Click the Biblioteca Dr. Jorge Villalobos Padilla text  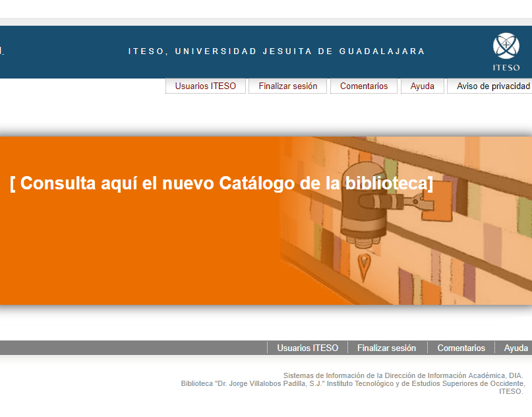tap(353, 387)
